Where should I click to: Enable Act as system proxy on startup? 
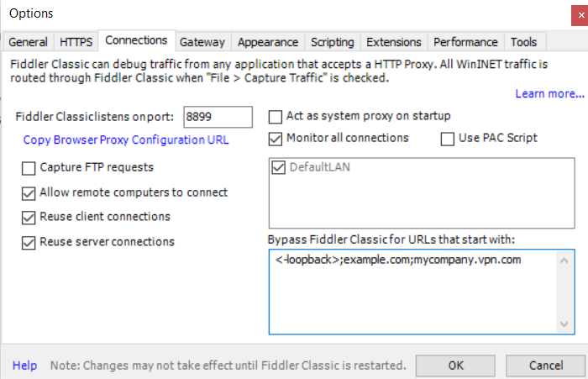[276, 116]
